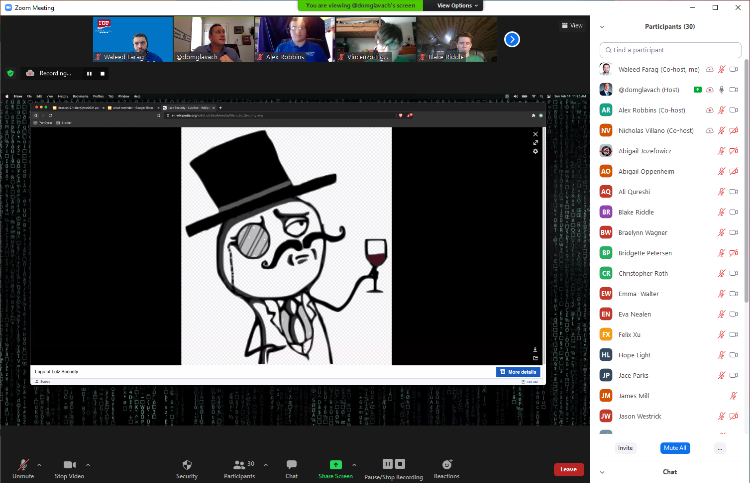Click Invite in the participants panel

(x=625, y=448)
